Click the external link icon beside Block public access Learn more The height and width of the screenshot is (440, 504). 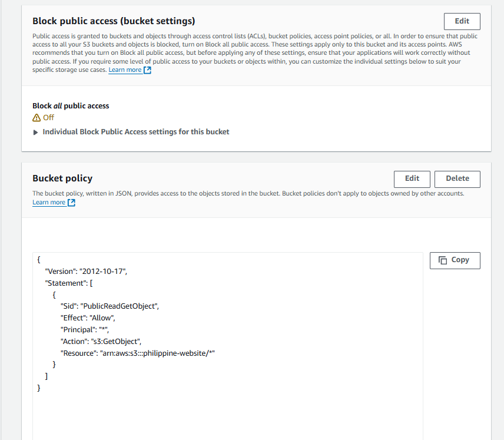(148, 70)
